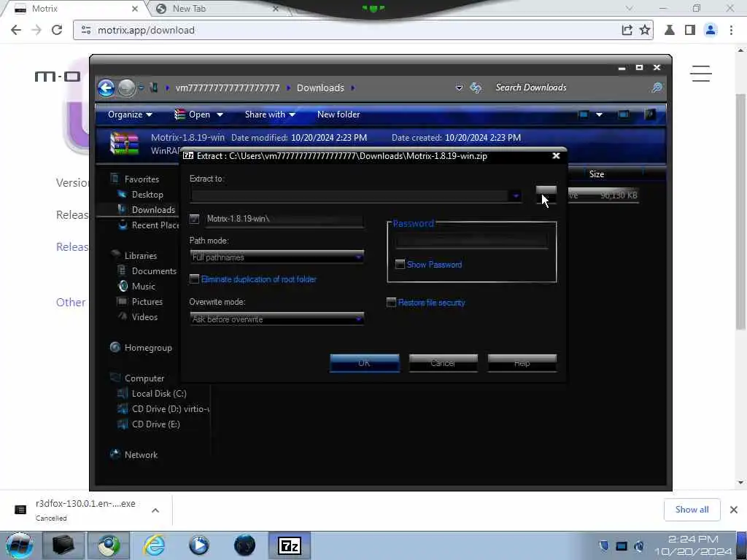Switch to the New Tab browser tab
Image resolution: width=747 pixels, height=560 pixels.
pos(217,9)
